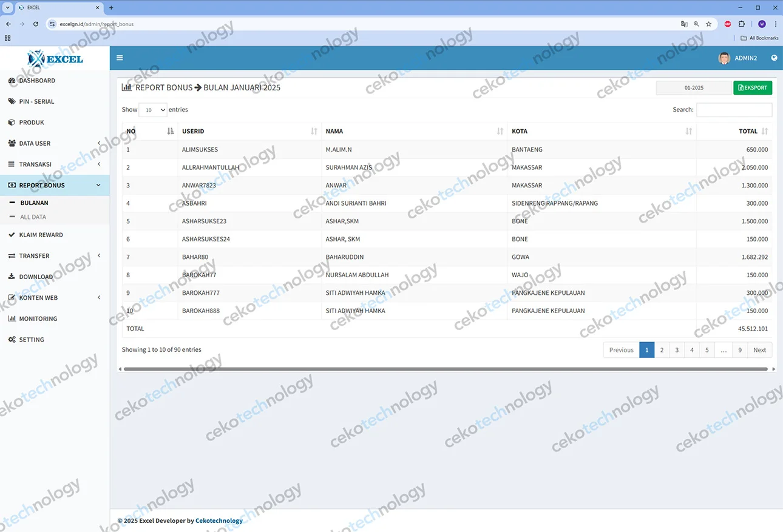Select Bulanan under Report Bonus
783x532 pixels.
tap(34, 203)
